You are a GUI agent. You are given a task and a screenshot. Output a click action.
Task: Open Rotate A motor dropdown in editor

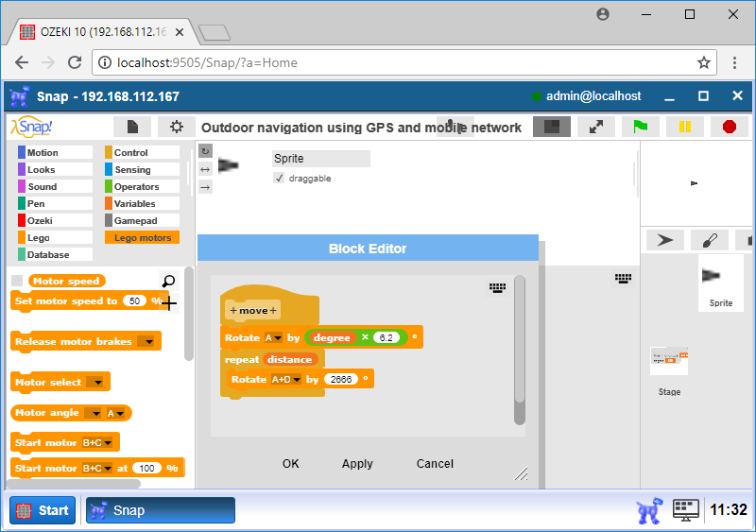(x=273, y=337)
